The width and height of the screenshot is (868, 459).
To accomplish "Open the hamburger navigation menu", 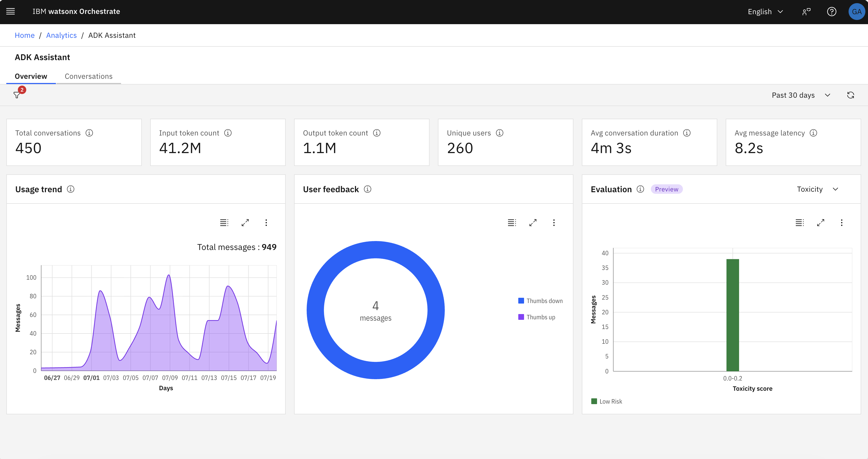I will pyautogui.click(x=11, y=12).
